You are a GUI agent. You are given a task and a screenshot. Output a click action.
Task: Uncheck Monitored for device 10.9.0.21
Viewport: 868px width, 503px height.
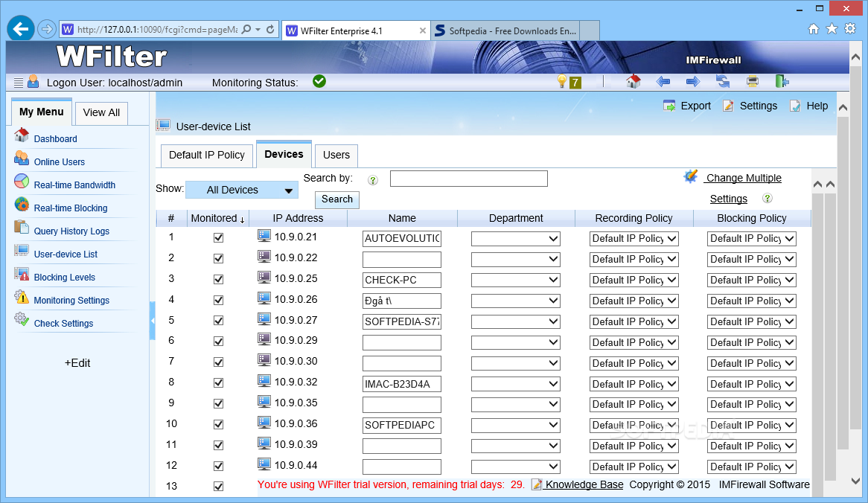219,238
